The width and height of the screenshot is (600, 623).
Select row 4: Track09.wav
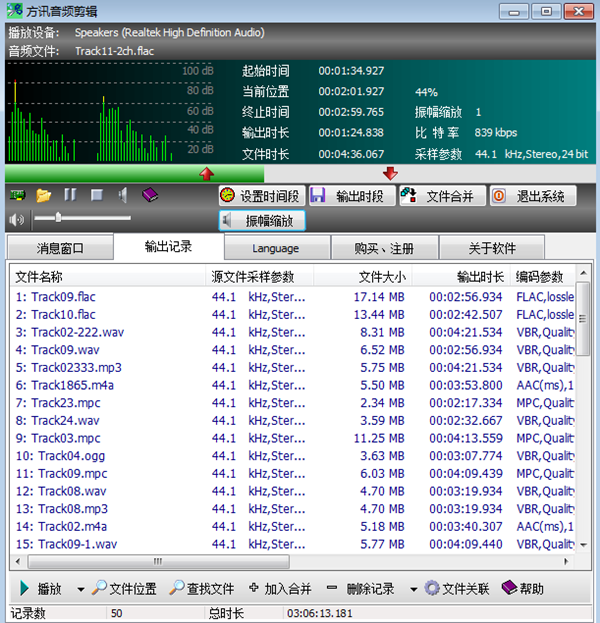point(292,350)
